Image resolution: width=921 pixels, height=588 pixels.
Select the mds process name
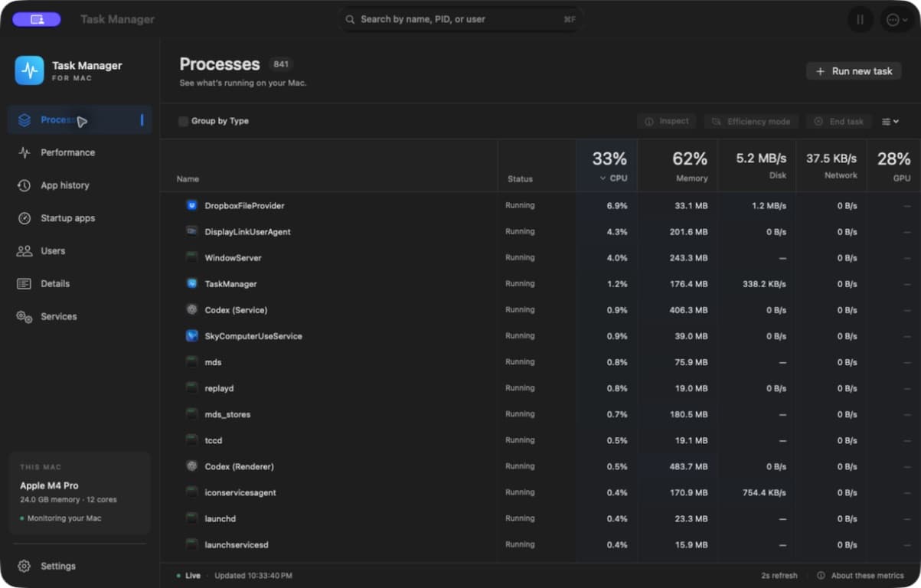point(213,362)
